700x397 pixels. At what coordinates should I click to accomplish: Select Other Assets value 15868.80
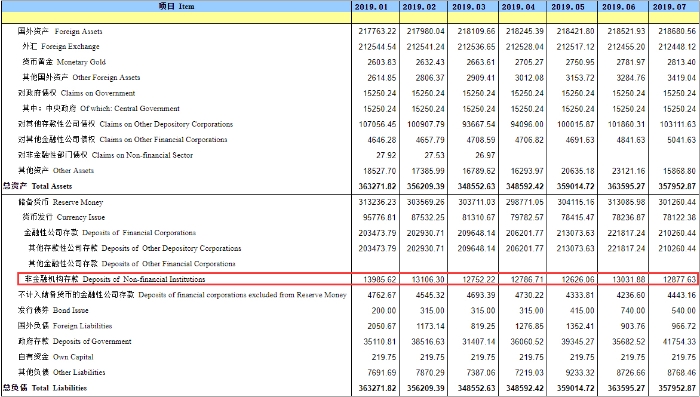[x=679, y=171]
